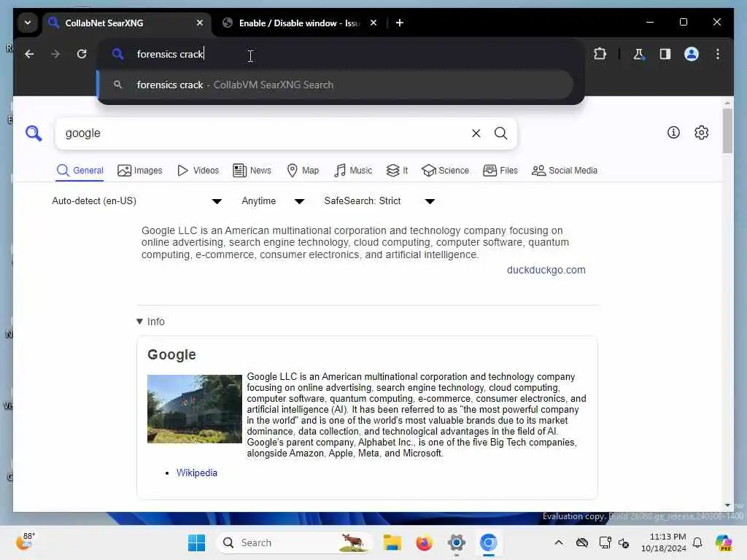Screen dimensions: 747x560
Task: Open Firefox from taskbar
Action: (x=424, y=542)
